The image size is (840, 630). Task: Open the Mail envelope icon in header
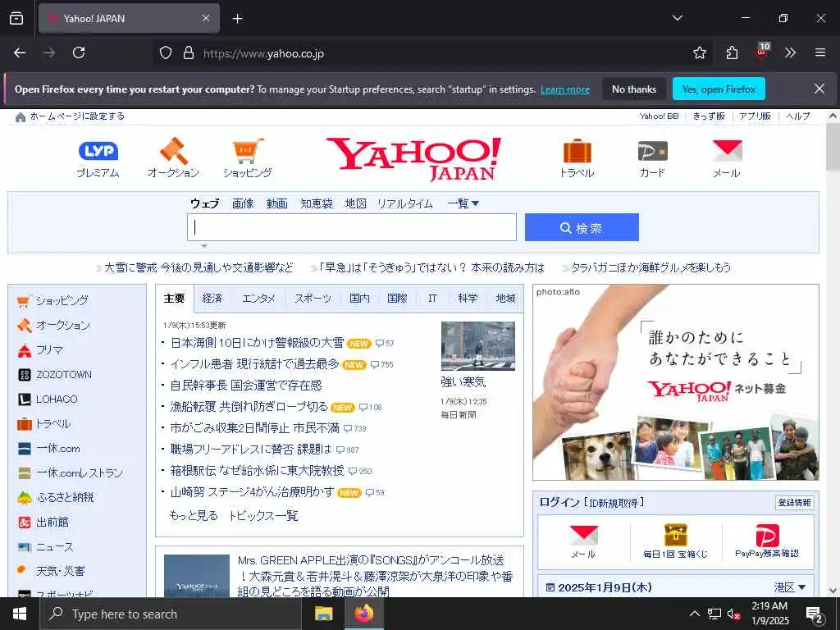click(727, 151)
